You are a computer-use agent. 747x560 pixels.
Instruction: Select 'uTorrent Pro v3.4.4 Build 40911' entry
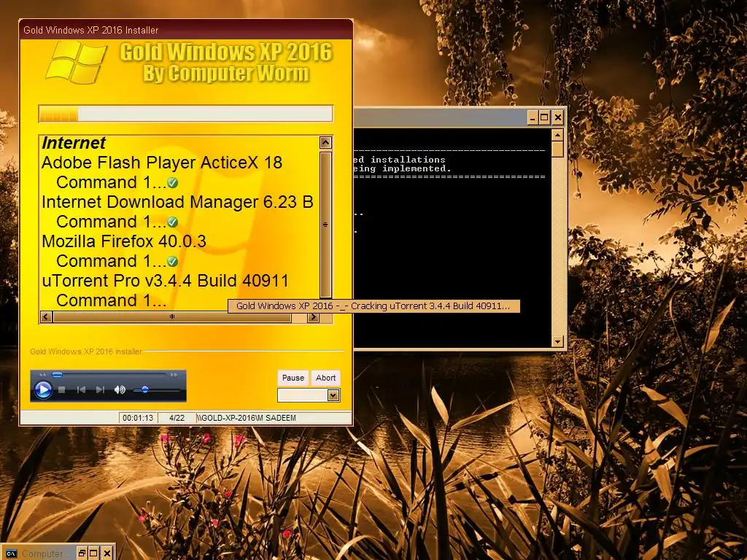tap(166, 281)
